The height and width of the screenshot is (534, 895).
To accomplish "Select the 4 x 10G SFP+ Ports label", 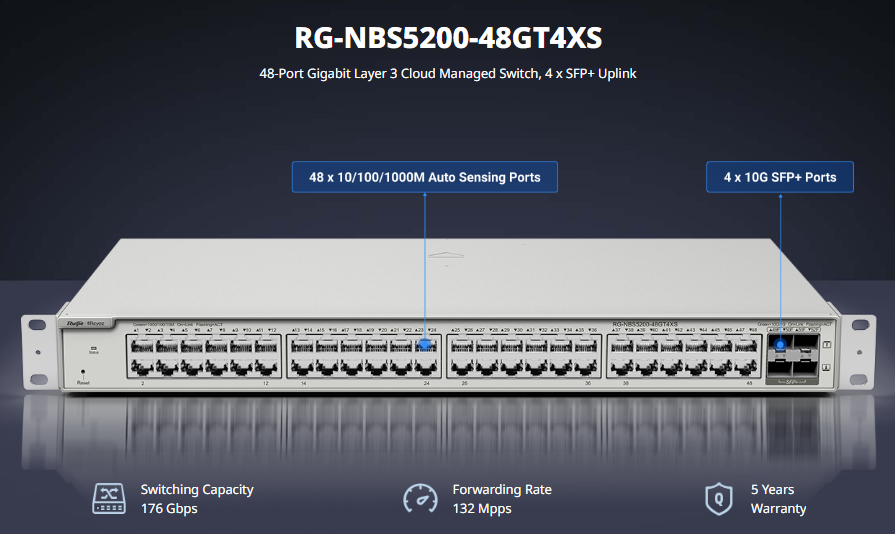I will pos(780,177).
